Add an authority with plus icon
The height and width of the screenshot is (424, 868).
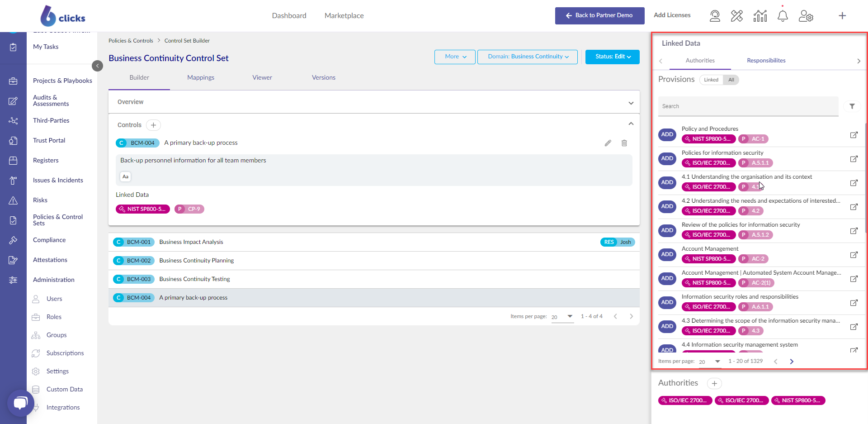point(714,383)
